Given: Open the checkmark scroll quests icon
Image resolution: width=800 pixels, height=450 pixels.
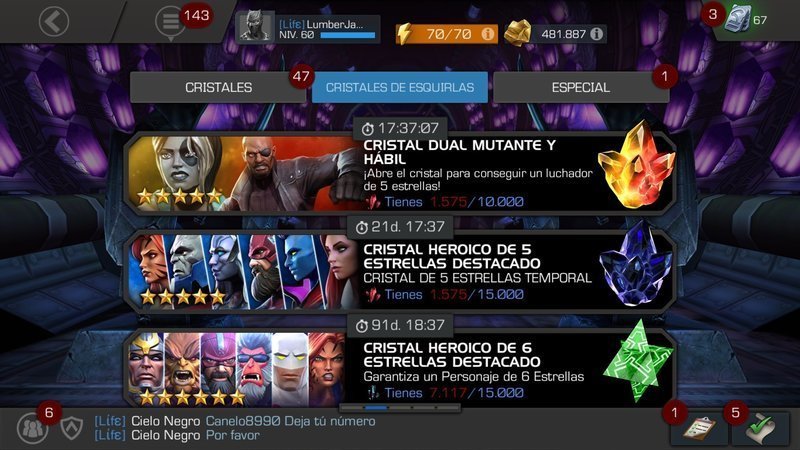Looking at the screenshot, I should click(x=760, y=428).
